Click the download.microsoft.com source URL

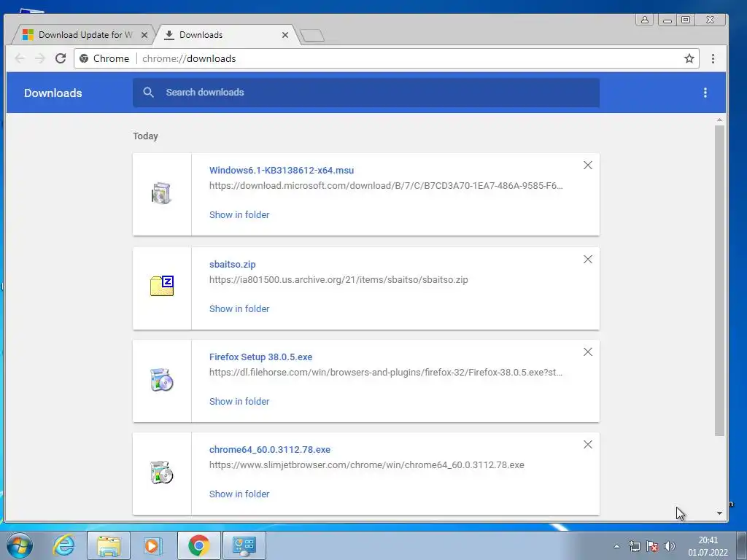(x=386, y=186)
